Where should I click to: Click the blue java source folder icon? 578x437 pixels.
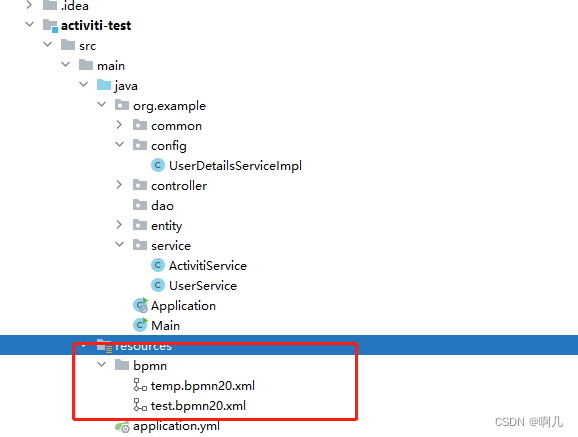pos(104,85)
